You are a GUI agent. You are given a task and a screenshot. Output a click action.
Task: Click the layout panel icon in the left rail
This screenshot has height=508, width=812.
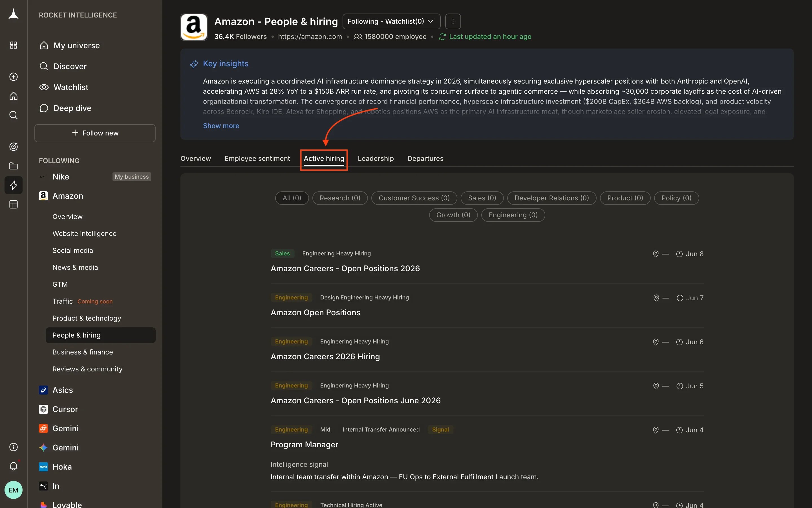coord(14,204)
